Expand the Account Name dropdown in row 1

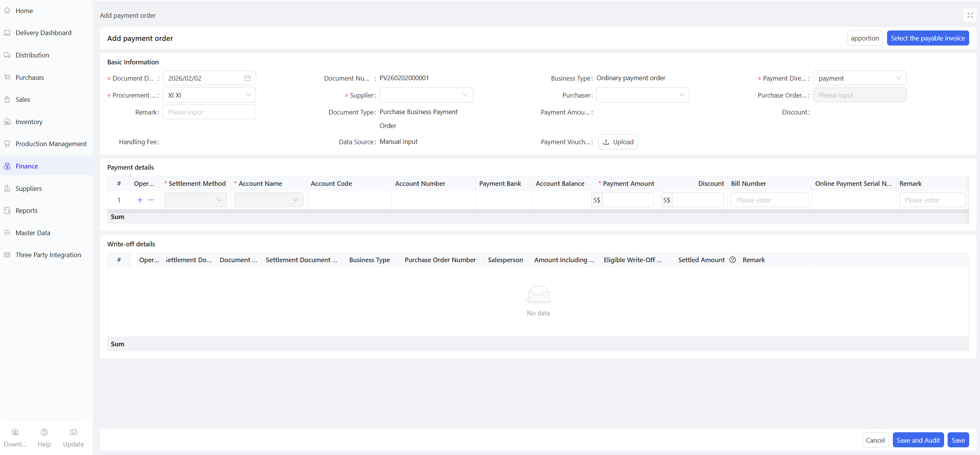tap(268, 200)
